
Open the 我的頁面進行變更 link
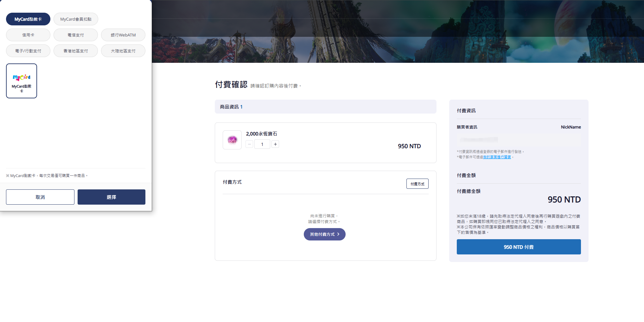pos(497,157)
